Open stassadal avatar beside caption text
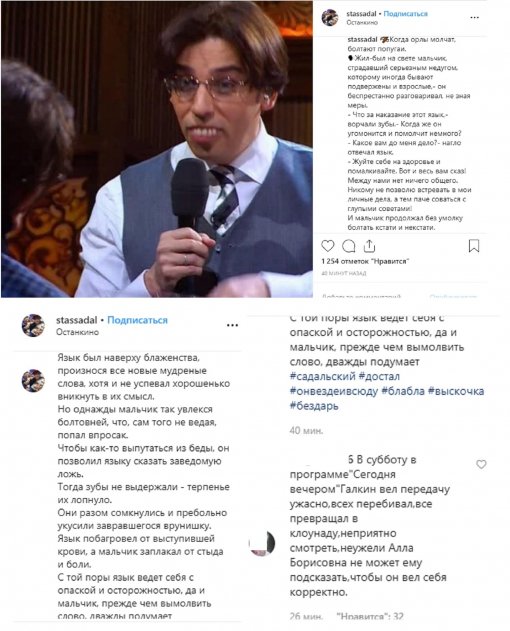510x631 pixels. tap(33, 380)
